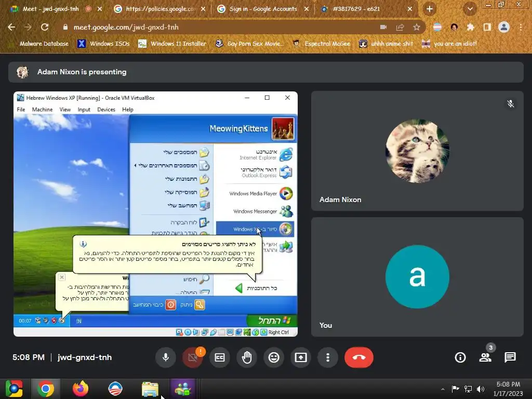Image resolution: width=532 pixels, height=399 pixels.
Task: Open File Explorer from the taskbar
Action: pyautogui.click(x=150, y=389)
